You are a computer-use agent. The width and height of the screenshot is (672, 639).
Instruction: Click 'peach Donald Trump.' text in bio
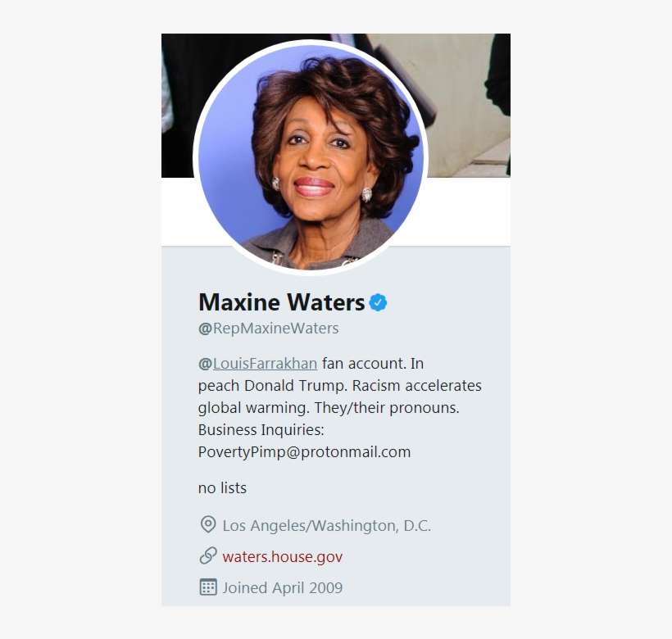click(x=273, y=386)
